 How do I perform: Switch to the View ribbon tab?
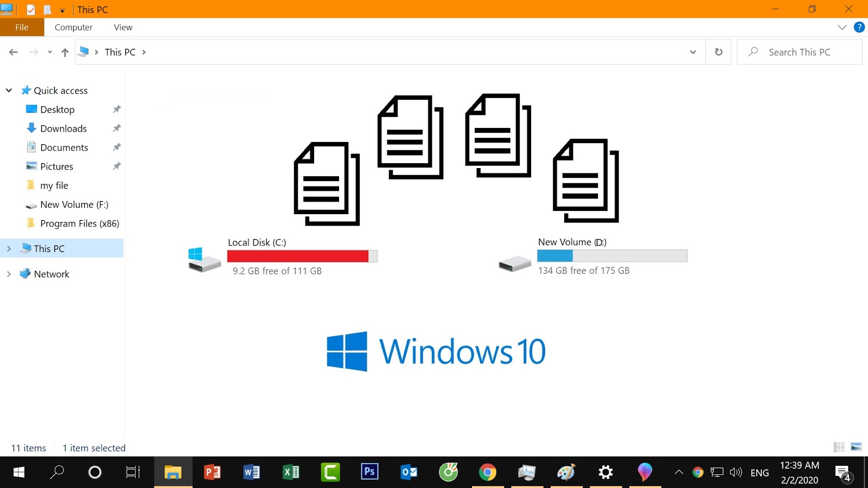pos(123,27)
